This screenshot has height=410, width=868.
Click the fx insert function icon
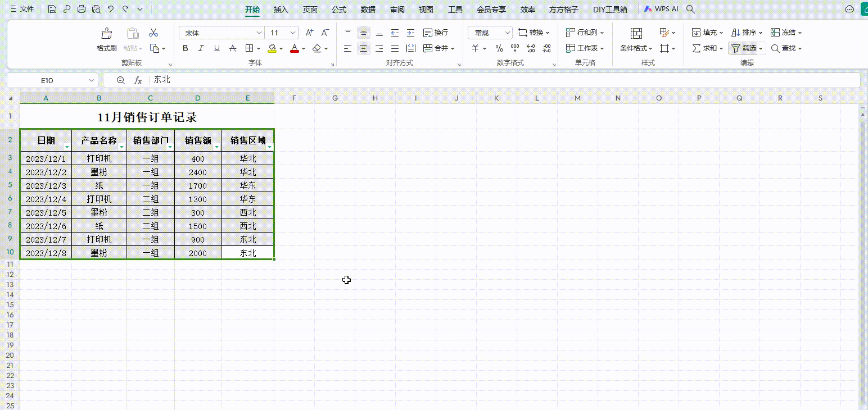[x=138, y=80]
